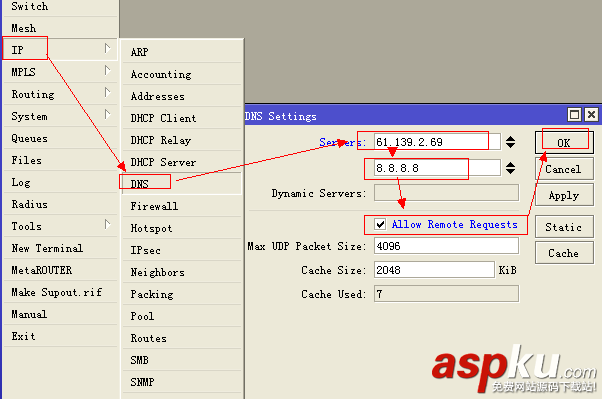Open the IP menu
Screen dimensions: 602x399
tap(60, 50)
